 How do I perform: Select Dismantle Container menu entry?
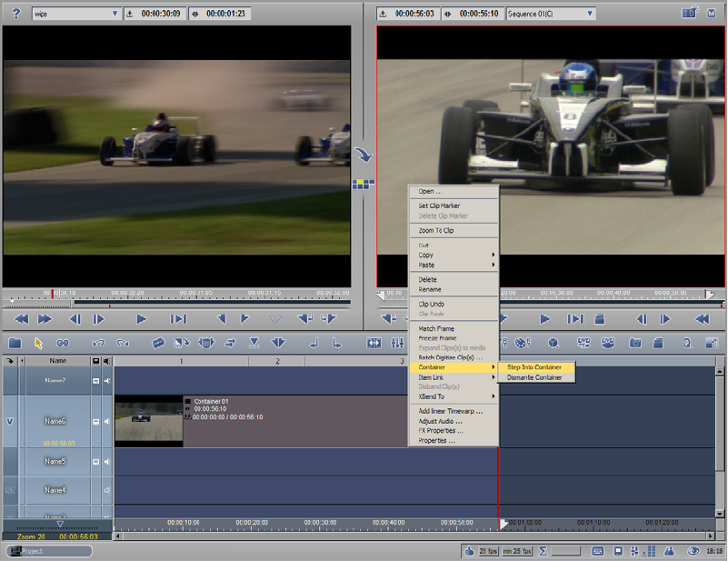[x=534, y=377]
